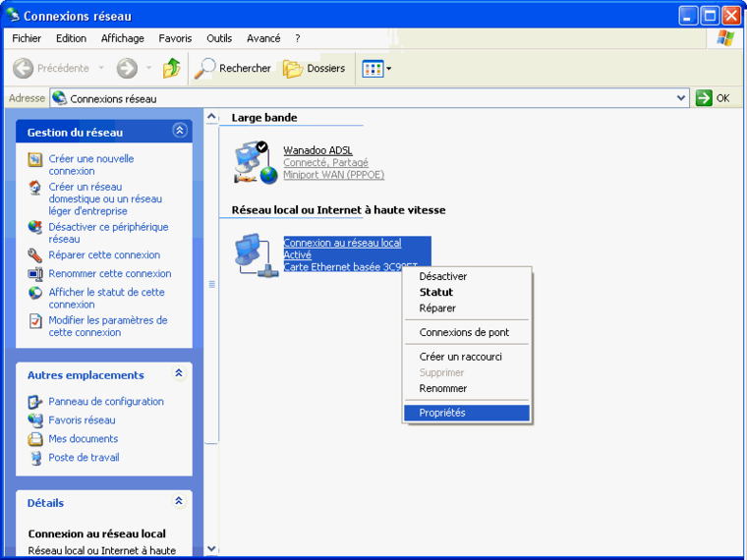Select the Wanadoo ADSL connection icon

coord(256,163)
